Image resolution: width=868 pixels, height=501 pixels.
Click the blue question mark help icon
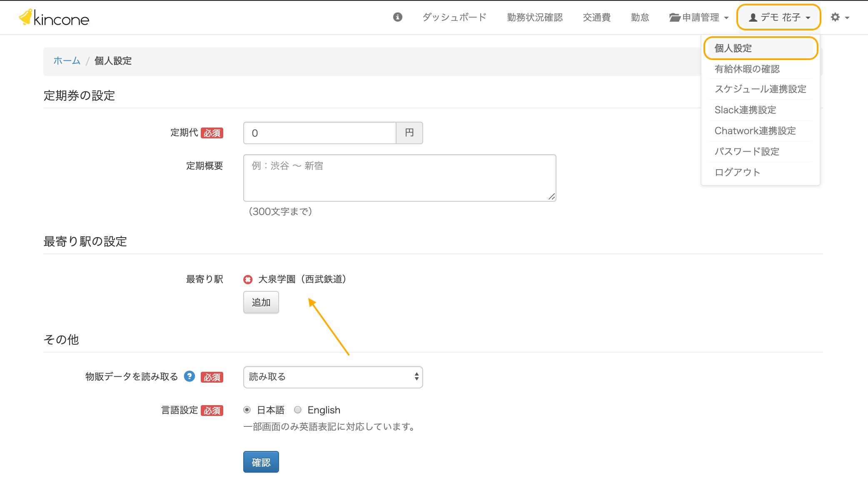coord(190,376)
